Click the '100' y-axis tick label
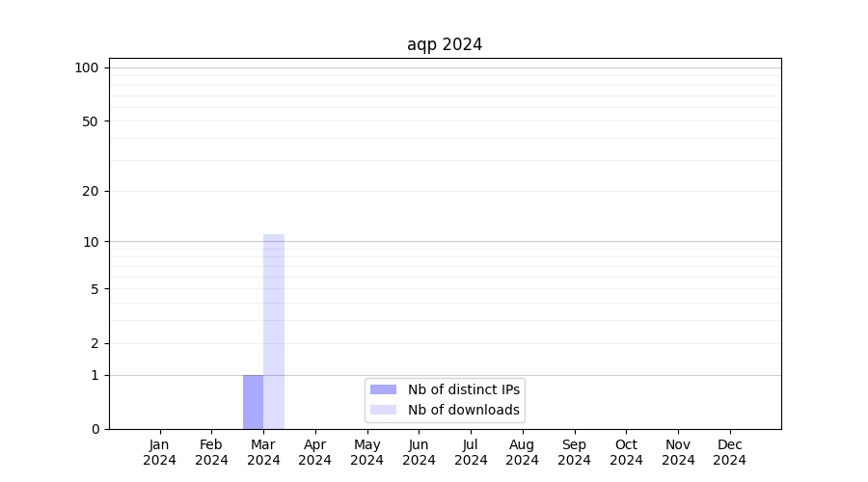Image resolution: width=868 pixels, height=482 pixels. [x=87, y=67]
